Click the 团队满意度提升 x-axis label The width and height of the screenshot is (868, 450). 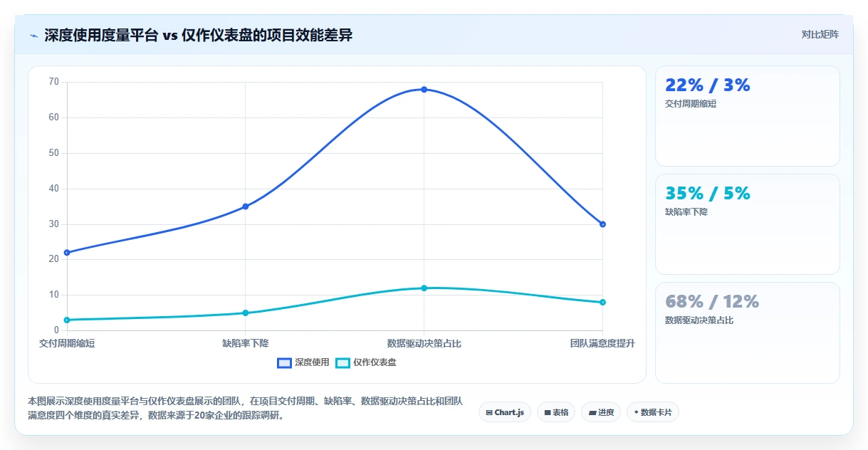tap(602, 343)
